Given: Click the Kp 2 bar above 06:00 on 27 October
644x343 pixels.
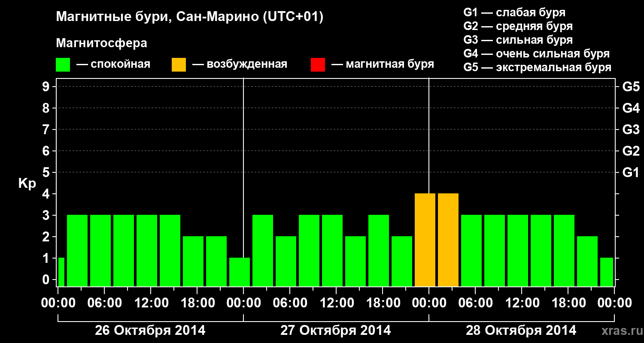Looking at the screenshot, I should [286, 261].
